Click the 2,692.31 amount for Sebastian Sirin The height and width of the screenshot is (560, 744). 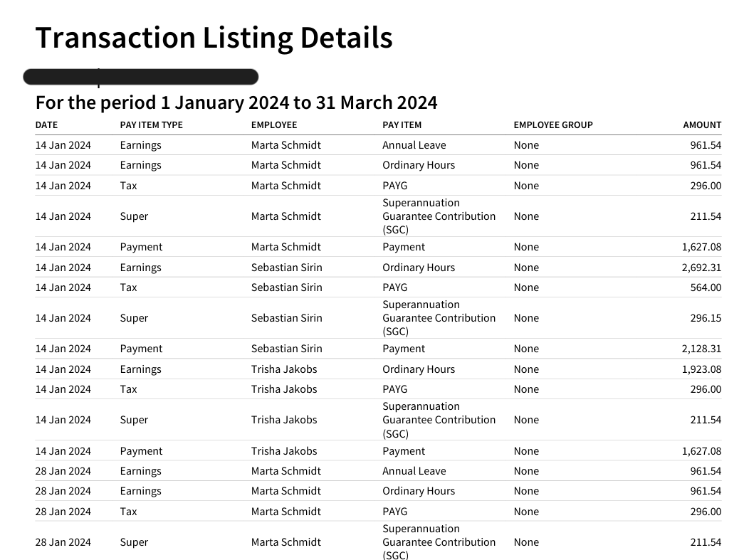coord(702,268)
